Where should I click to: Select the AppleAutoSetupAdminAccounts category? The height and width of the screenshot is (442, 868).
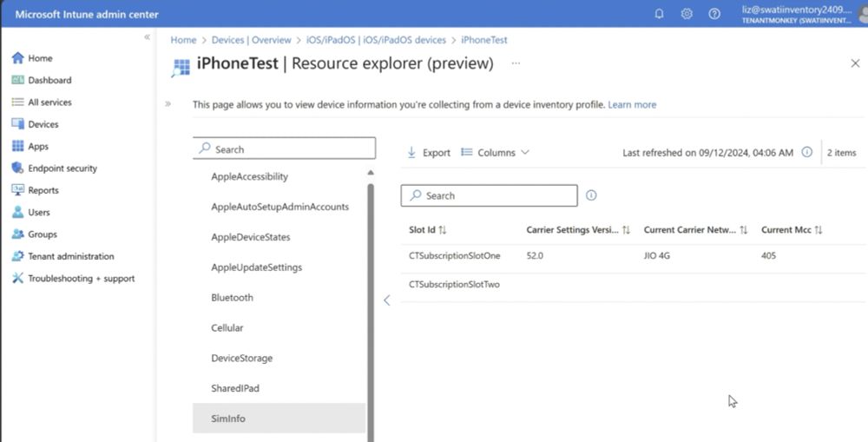[x=280, y=207]
